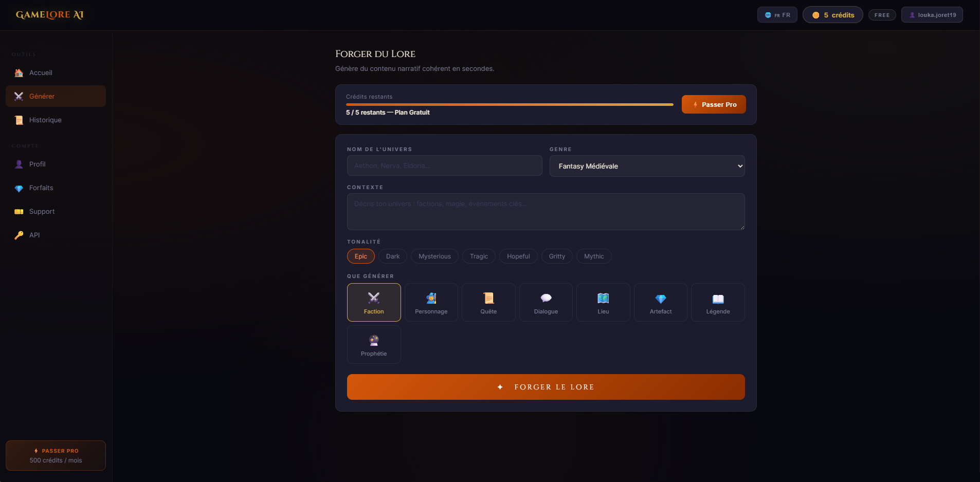Screen dimensions: 980x482
Task: Click the remaining credits progress bar
Action: 510,104
